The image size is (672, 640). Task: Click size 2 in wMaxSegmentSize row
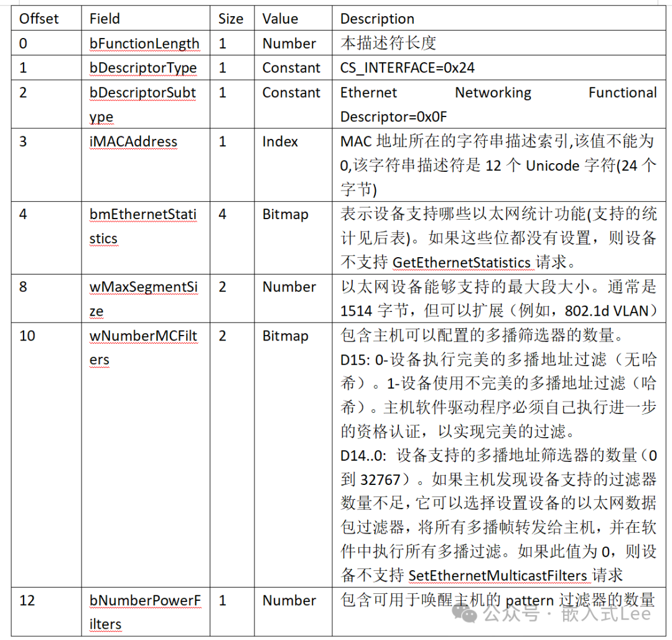[x=222, y=287]
